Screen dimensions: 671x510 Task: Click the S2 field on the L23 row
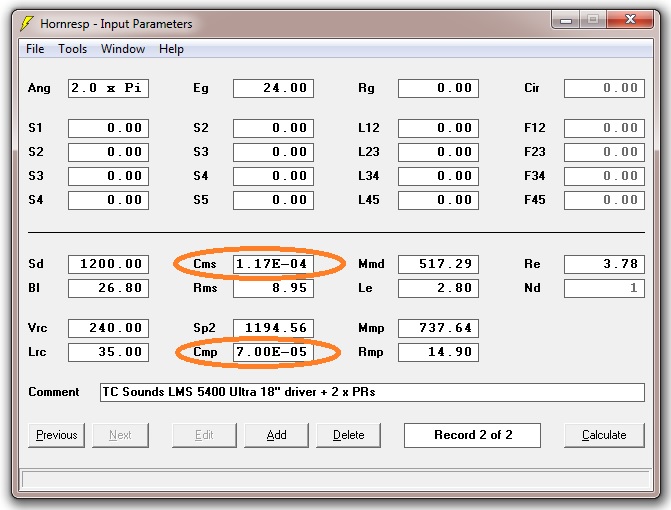pyautogui.click(x=108, y=152)
